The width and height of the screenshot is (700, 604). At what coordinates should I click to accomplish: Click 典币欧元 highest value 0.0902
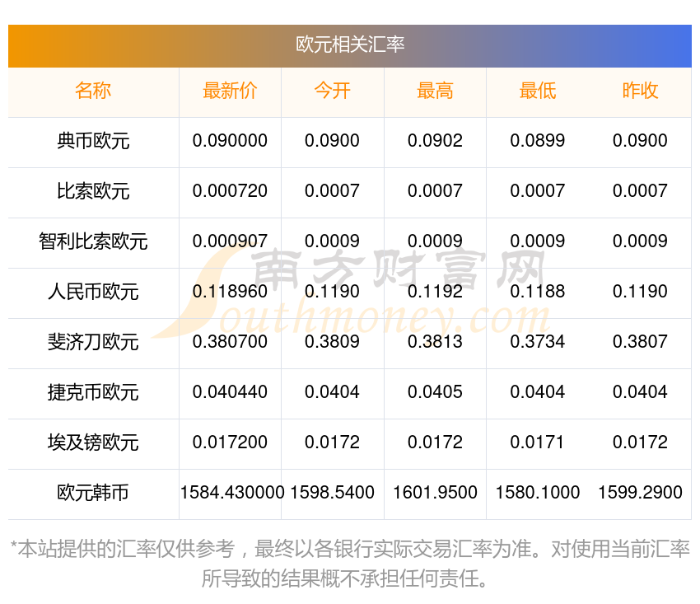(435, 141)
